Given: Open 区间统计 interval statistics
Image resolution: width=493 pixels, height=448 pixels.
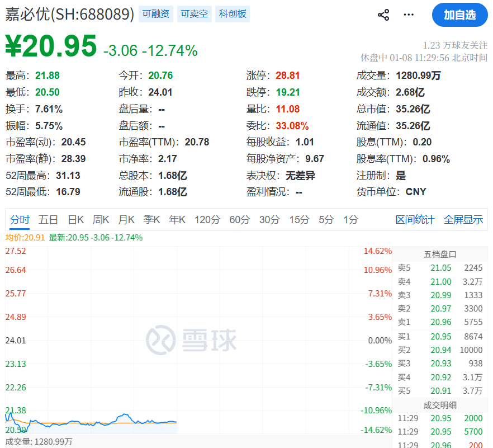Looking at the screenshot, I should [415, 220].
